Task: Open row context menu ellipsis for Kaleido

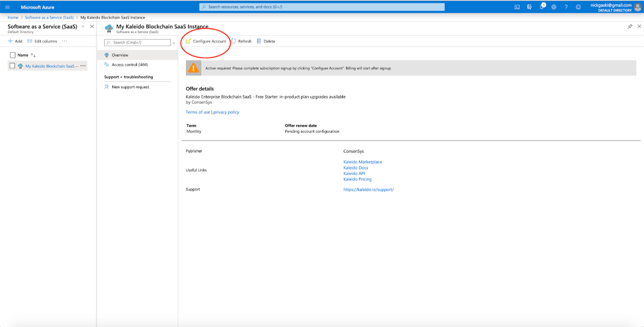Action: click(x=83, y=66)
